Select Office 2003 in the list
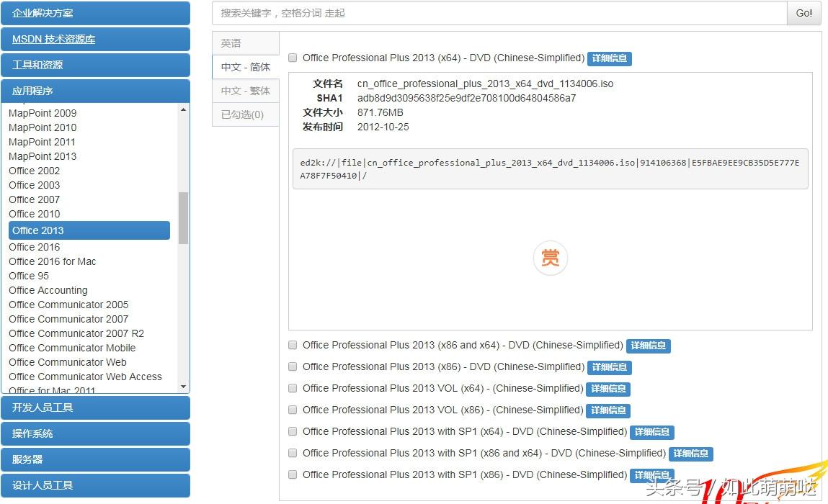Image resolution: width=828 pixels, height=504 pixels. tap(35, 185)
